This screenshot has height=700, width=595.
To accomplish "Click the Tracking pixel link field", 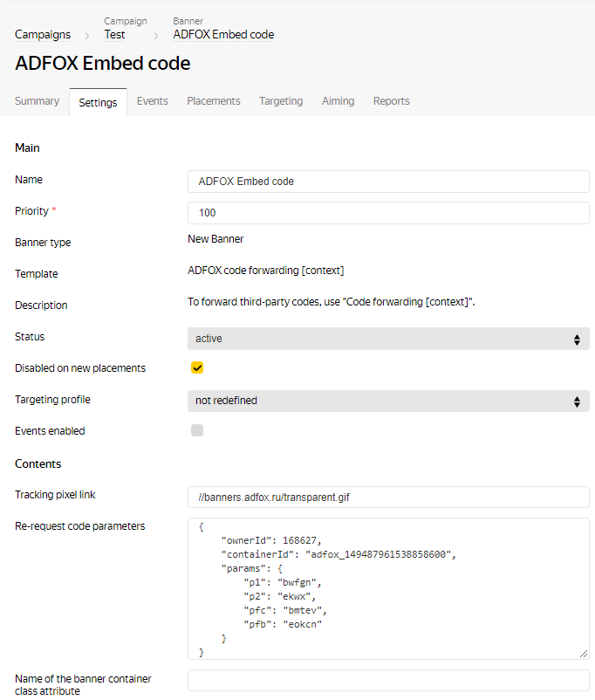I will [388, 498].
